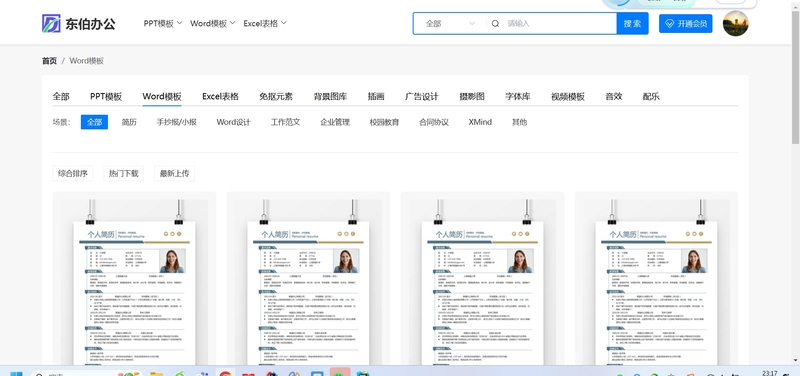Go to 首页 in the breadcrumb
Image resolution: width=800 pixels, height=376 pixels.
[49, 61]
